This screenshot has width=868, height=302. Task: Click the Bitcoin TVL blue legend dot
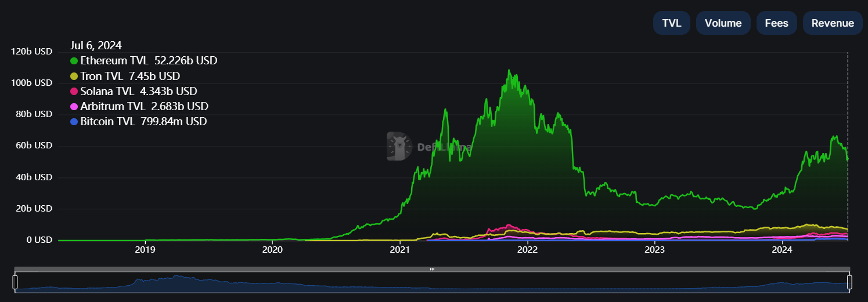(74, 122)
